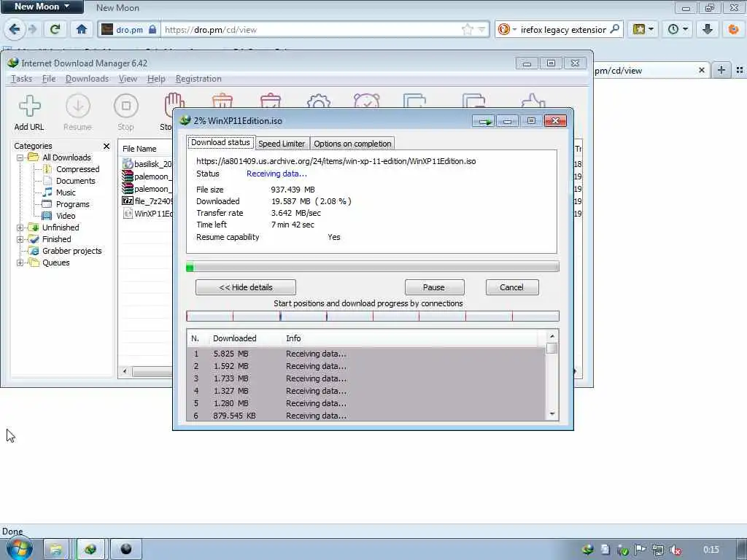
Task: Click the muted volume tray icon
Action: point(676,550)
